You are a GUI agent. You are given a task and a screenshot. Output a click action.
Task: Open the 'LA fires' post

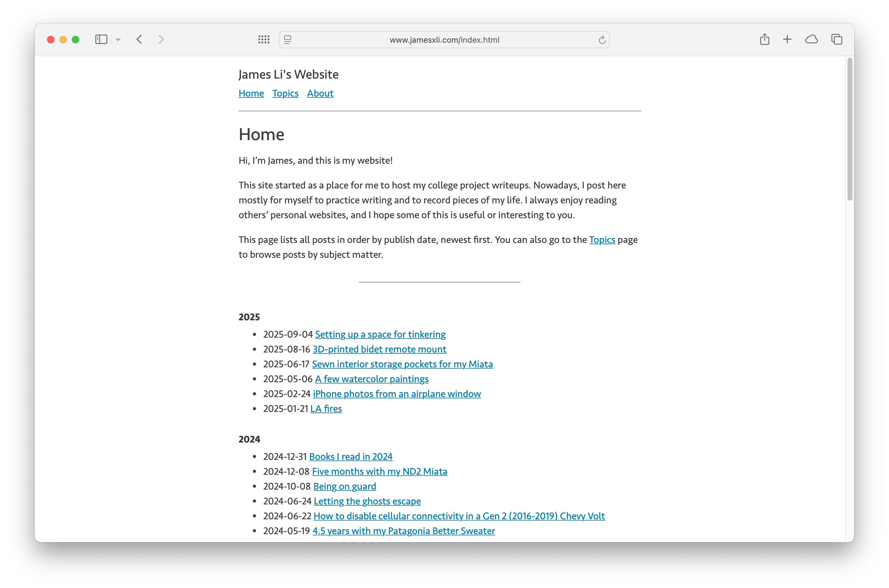[326, 409]
